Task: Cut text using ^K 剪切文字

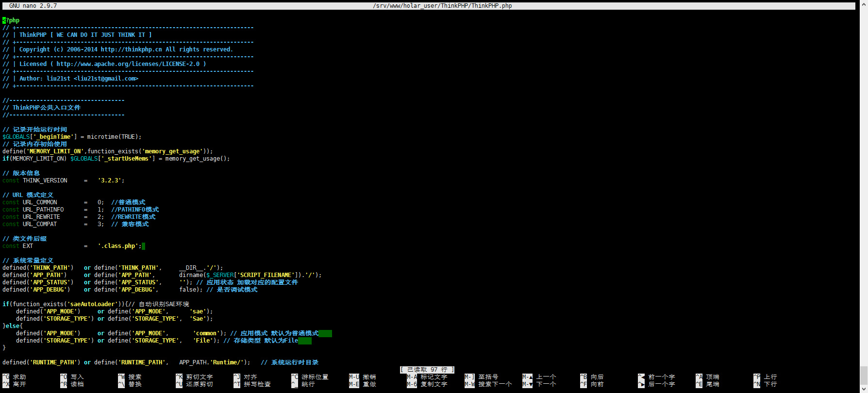Action: click(194, 377)
